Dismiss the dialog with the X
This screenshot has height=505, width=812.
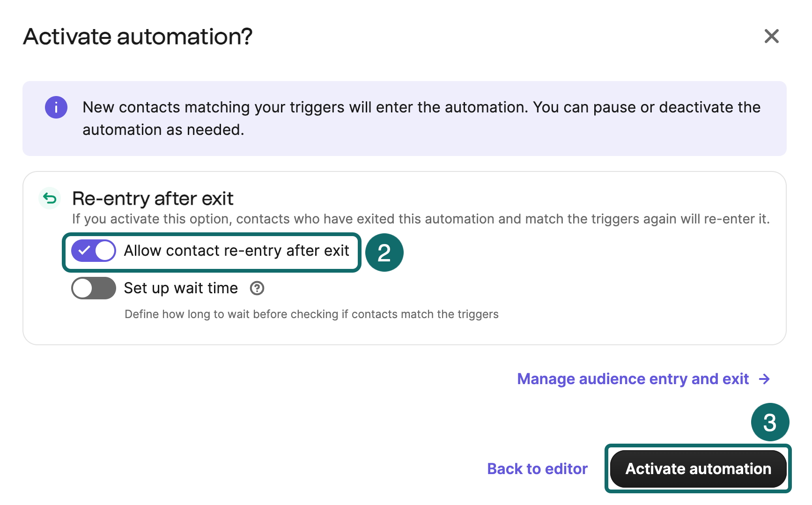pos(772,37)
